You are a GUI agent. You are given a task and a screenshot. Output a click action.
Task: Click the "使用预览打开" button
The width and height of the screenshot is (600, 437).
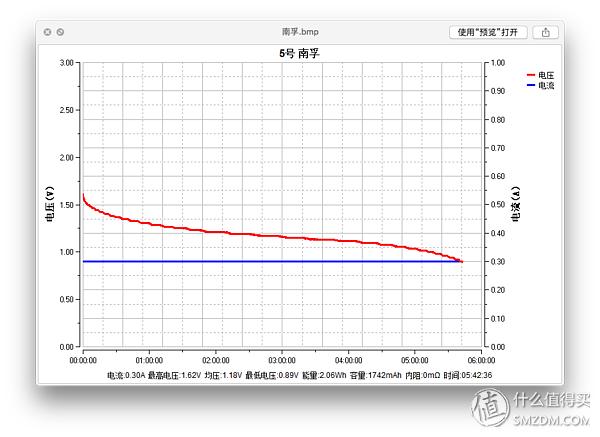tap(488, 32)
